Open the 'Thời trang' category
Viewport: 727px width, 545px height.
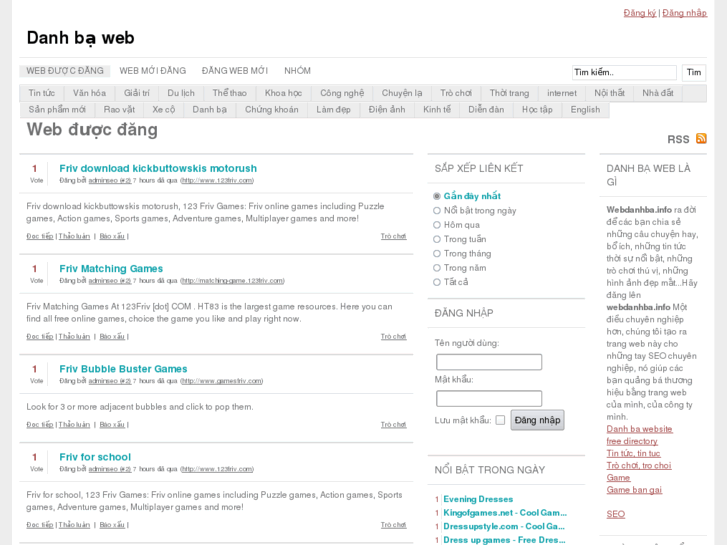509,93
